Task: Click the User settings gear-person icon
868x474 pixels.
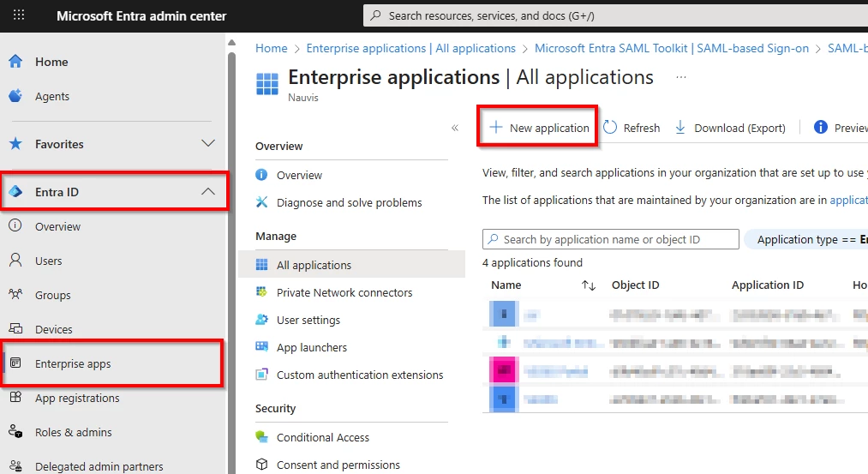Action: [x=261, y=320]
